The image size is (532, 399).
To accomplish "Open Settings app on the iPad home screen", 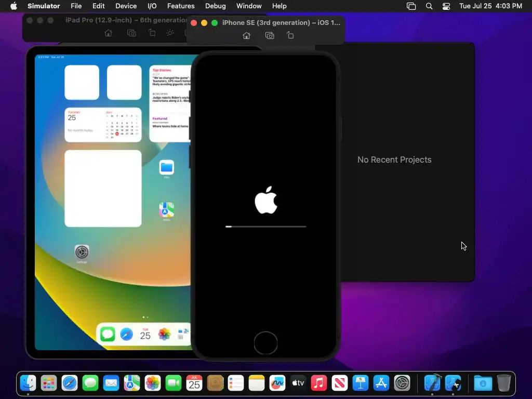I will (x=82, y=252).
